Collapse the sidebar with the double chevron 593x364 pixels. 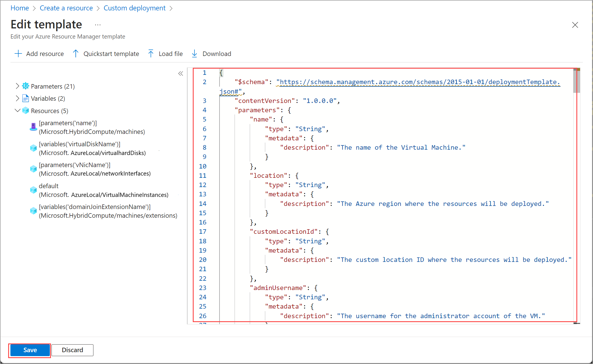point(180,73)
